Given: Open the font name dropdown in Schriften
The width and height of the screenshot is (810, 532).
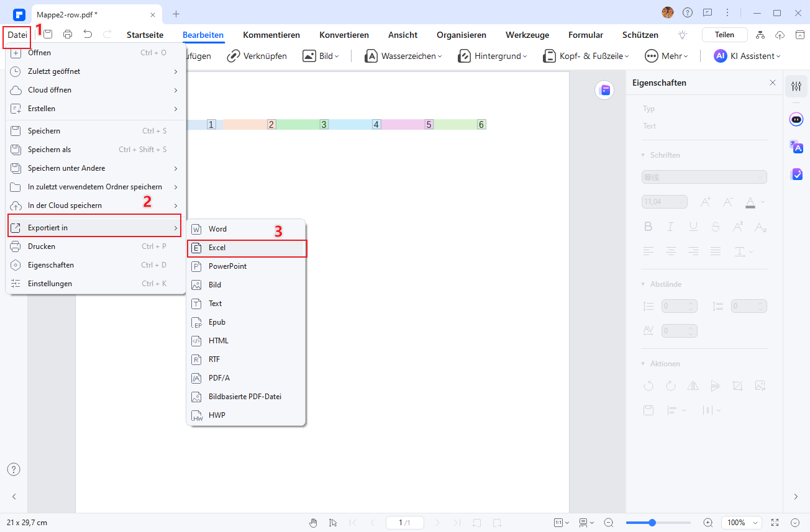Looking at the screenshot, I should click(x=704, y=177).
